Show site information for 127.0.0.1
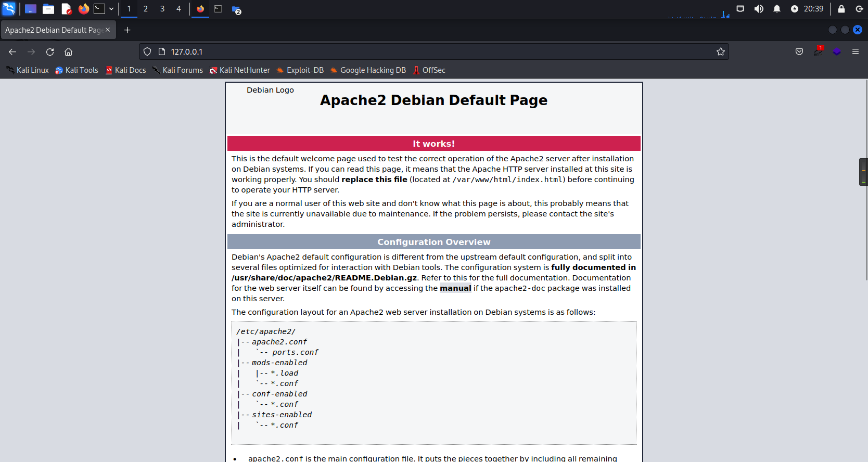Viewport: 868px width, 462px height. (162, 52)
